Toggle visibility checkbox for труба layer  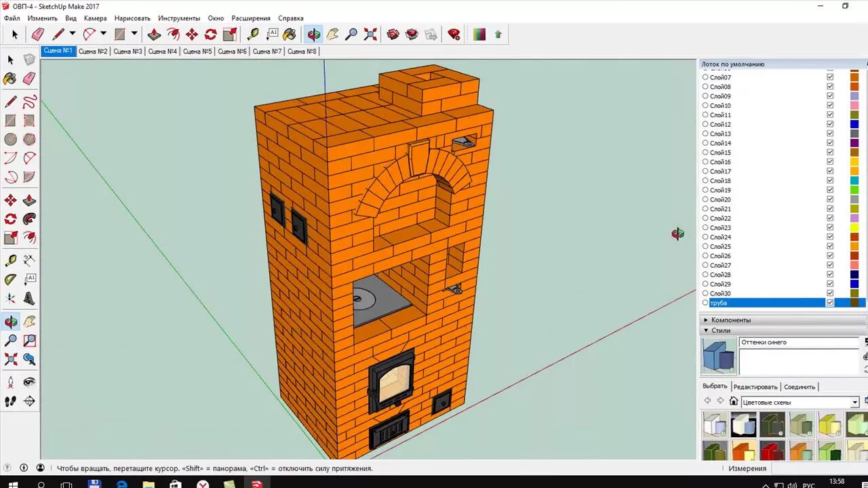[x=830, y=303]
